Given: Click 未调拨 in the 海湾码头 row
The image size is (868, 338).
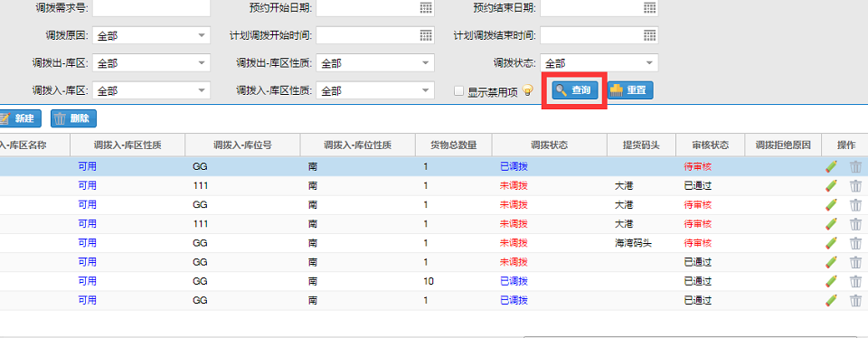Looking at the screenshot, I should tap(514, 243).
